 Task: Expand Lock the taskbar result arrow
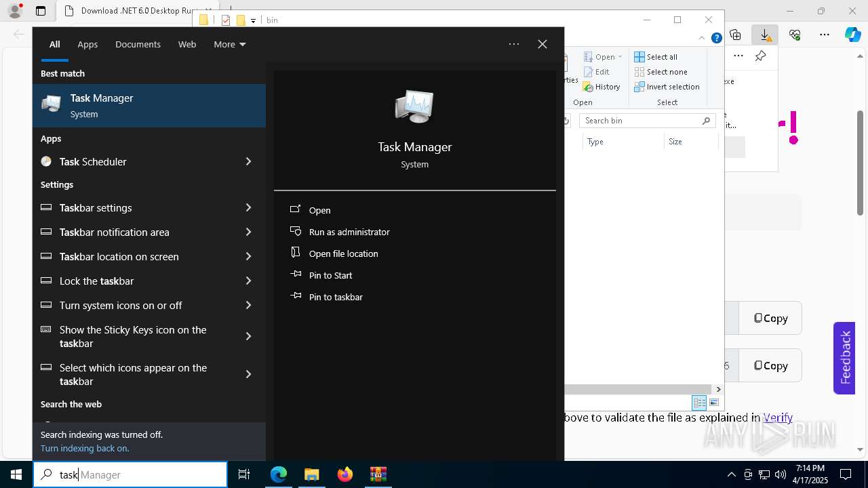tap(248, 281)
